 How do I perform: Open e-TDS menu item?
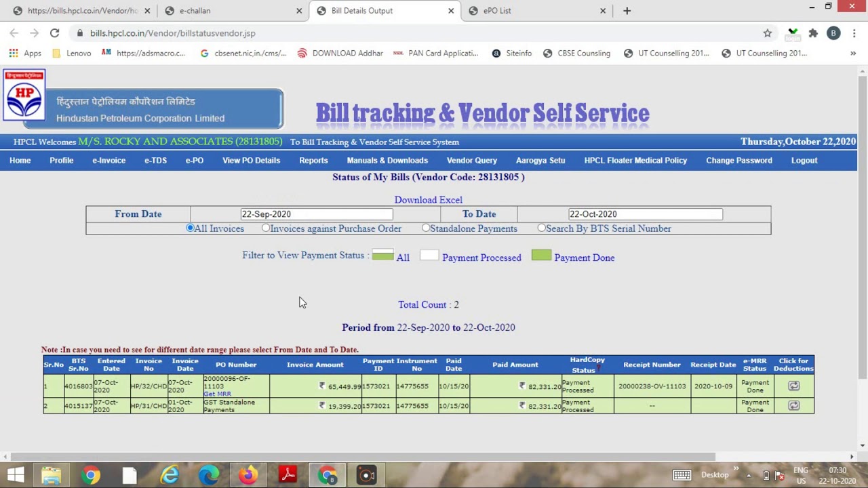point(155,161)
